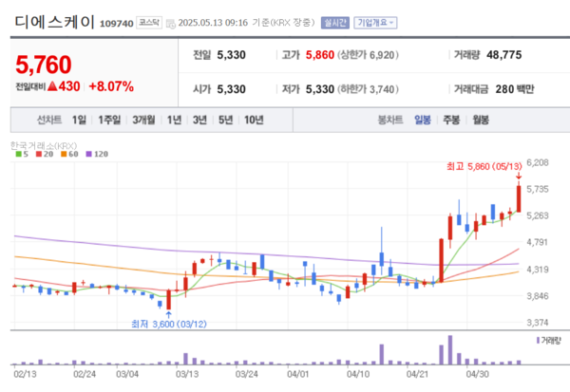This screenshot has width=570, height=392.
Task: Click the 봉차트 label
Action: click(x=390, y=120)
